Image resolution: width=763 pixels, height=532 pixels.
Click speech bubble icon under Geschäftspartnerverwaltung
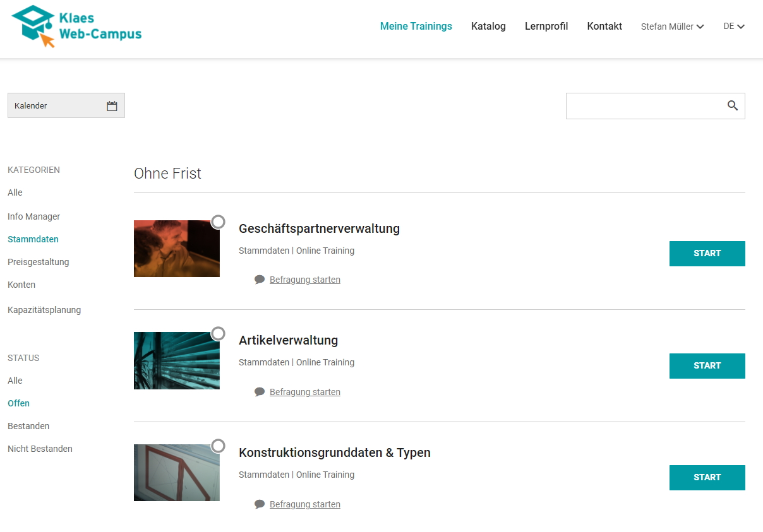click(x=260, y=280)
